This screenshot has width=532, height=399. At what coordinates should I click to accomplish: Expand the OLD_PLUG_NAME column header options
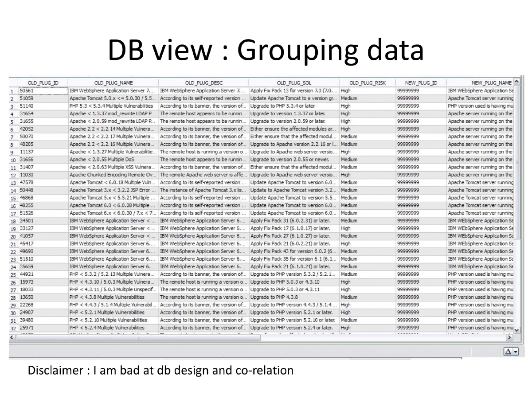pyautogui.click(x=113, y=82)
